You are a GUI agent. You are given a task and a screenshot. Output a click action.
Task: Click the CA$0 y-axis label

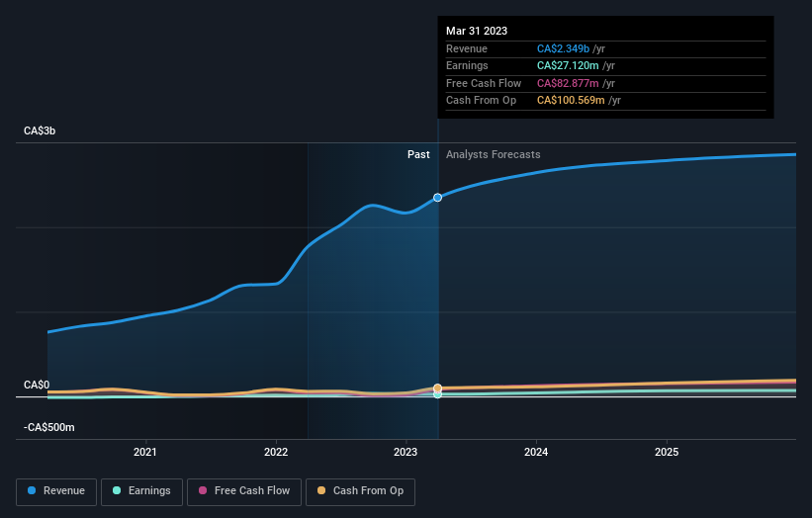point(37,385)
